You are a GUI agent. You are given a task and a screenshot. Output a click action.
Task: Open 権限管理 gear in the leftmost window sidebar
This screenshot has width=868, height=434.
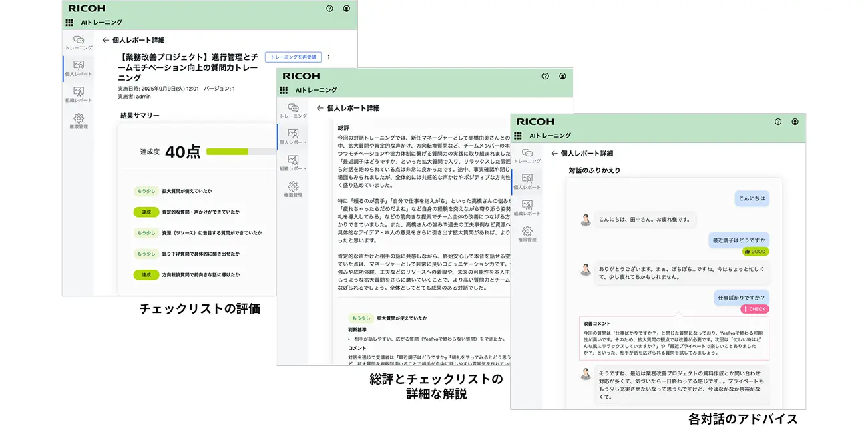pos(79,121)
